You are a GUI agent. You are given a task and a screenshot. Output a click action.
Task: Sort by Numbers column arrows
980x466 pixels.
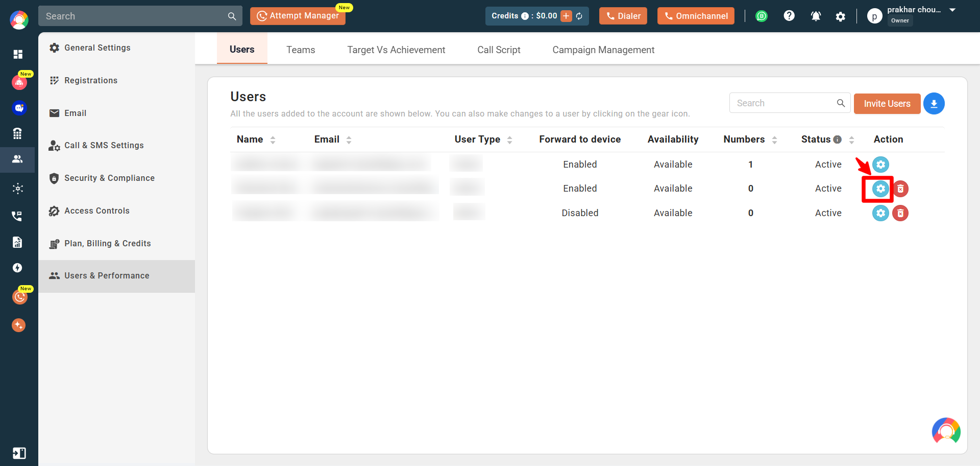click(774, 140)
